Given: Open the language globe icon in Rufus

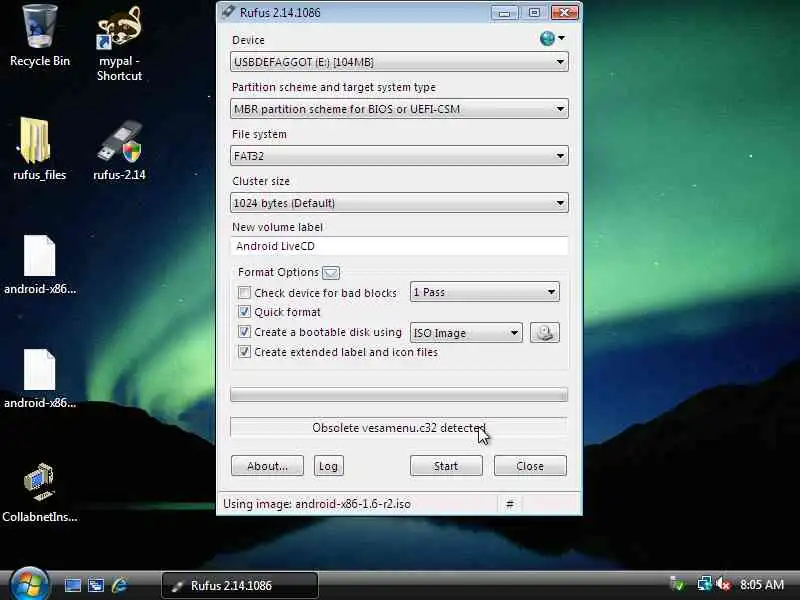Looking at the screenshot, I should coord(547,38).
